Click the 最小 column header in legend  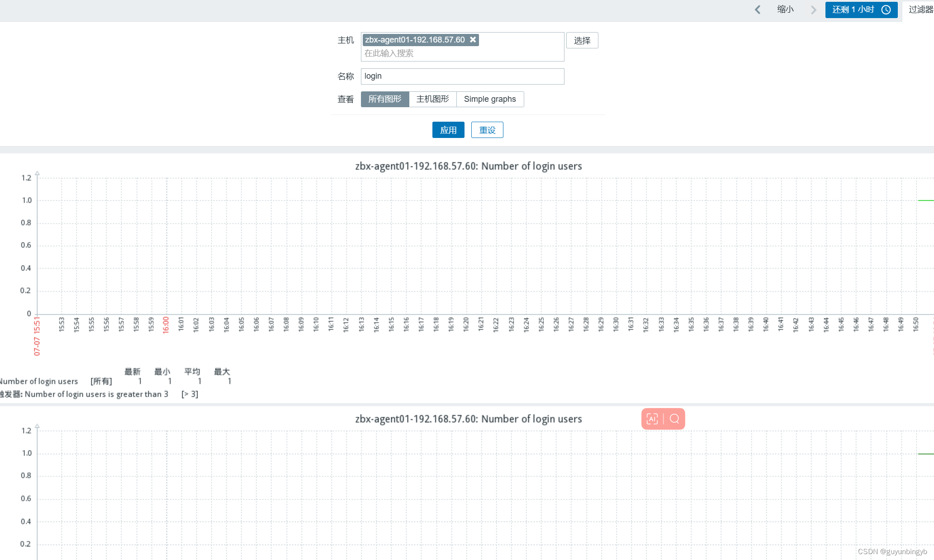pyautogui.click(x=162, y=371)
